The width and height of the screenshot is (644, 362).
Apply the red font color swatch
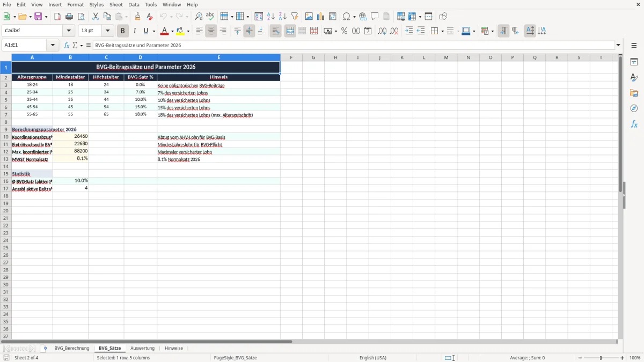point(164,31)
